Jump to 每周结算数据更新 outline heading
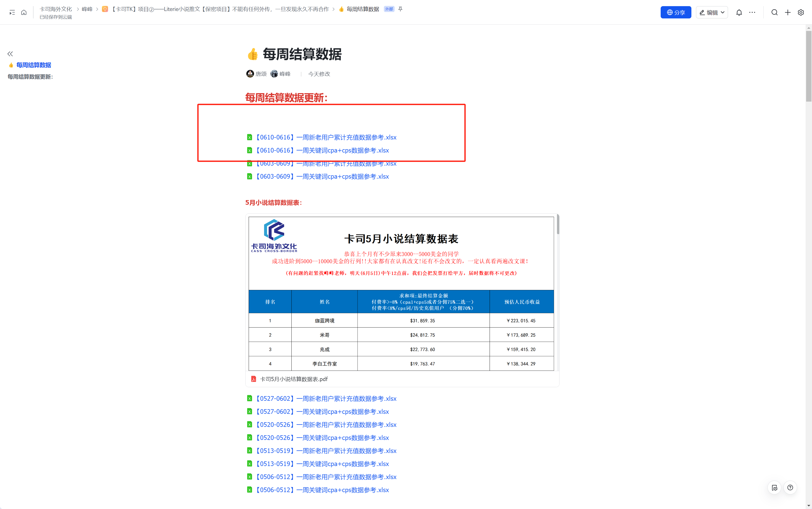This screenshot has width=812, height=509. pyautogui.click(x=30, y=77)
